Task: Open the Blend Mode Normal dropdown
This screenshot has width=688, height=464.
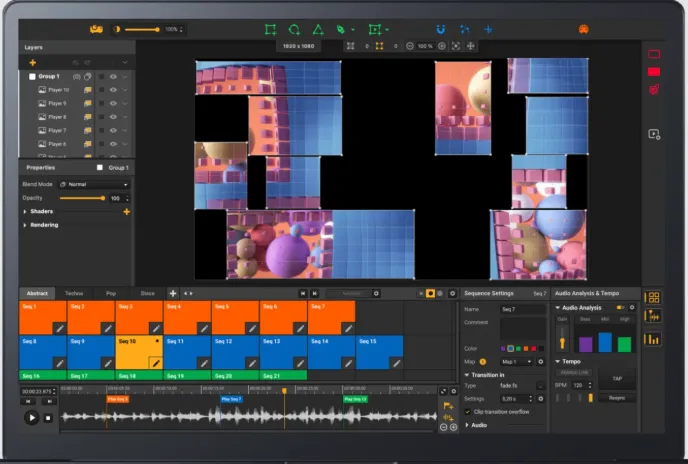Action: pos(94,184)
